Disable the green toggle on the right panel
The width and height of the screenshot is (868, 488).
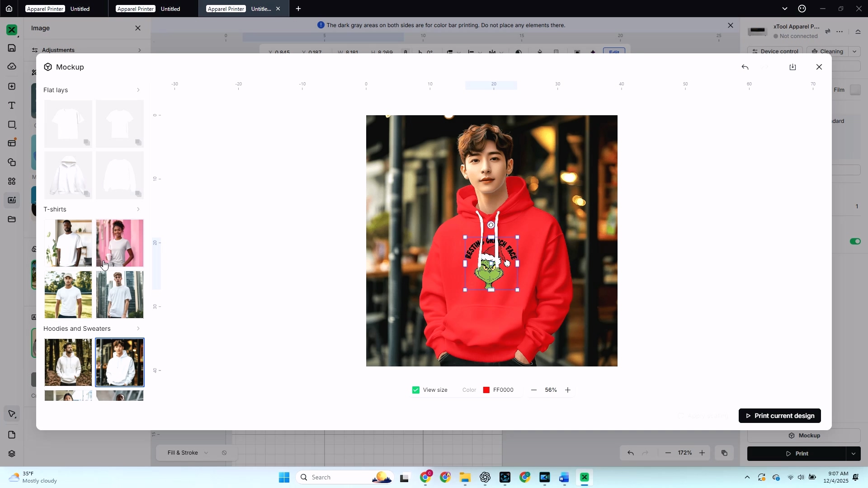point(855,241)
